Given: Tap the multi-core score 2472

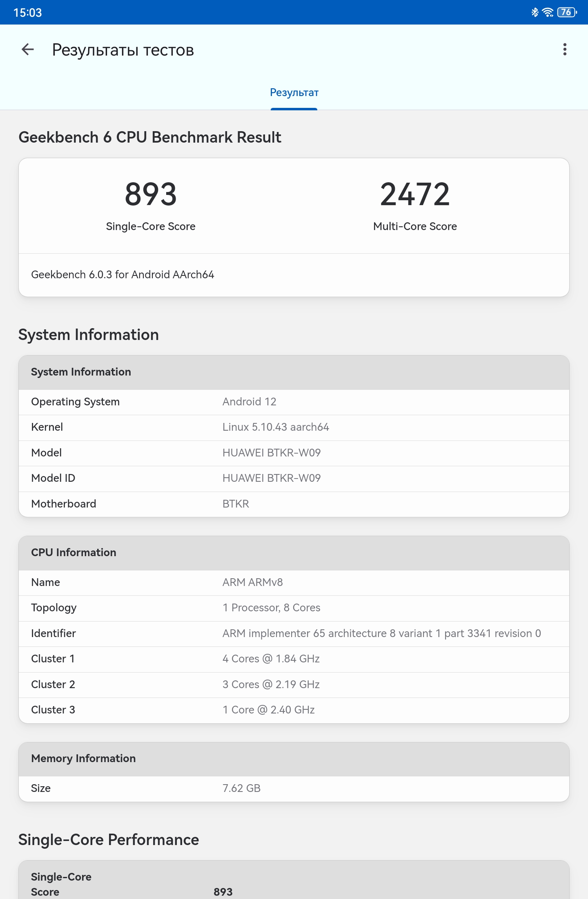Looking at the screenshot, I should [415, 194].
